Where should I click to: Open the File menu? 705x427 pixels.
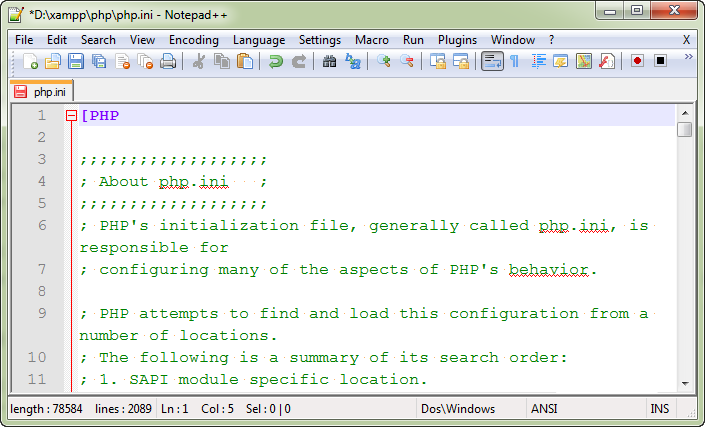pyautogui.click(x=24, y=40)
